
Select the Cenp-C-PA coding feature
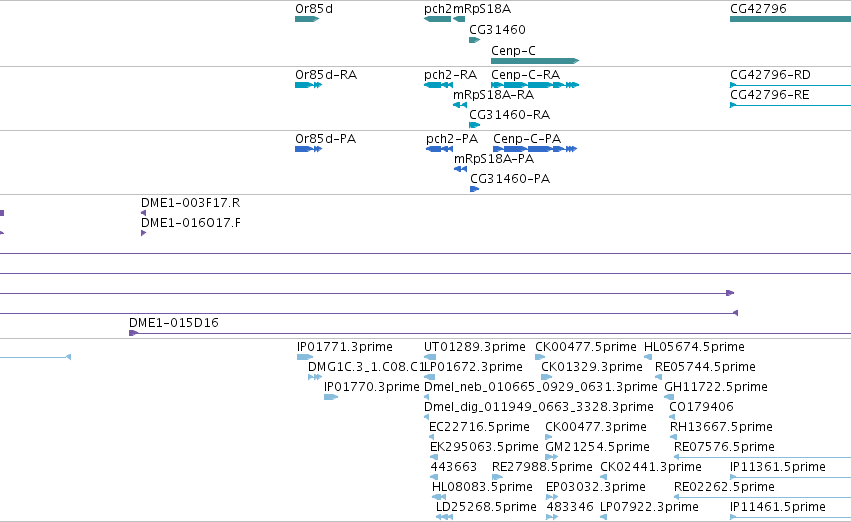[535, 149]
